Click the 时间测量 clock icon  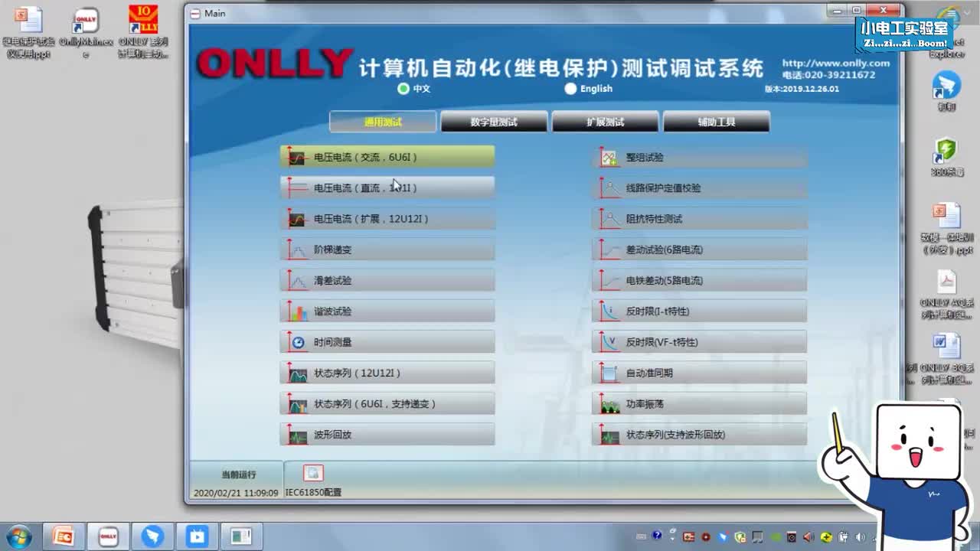(x=296, y=342)
